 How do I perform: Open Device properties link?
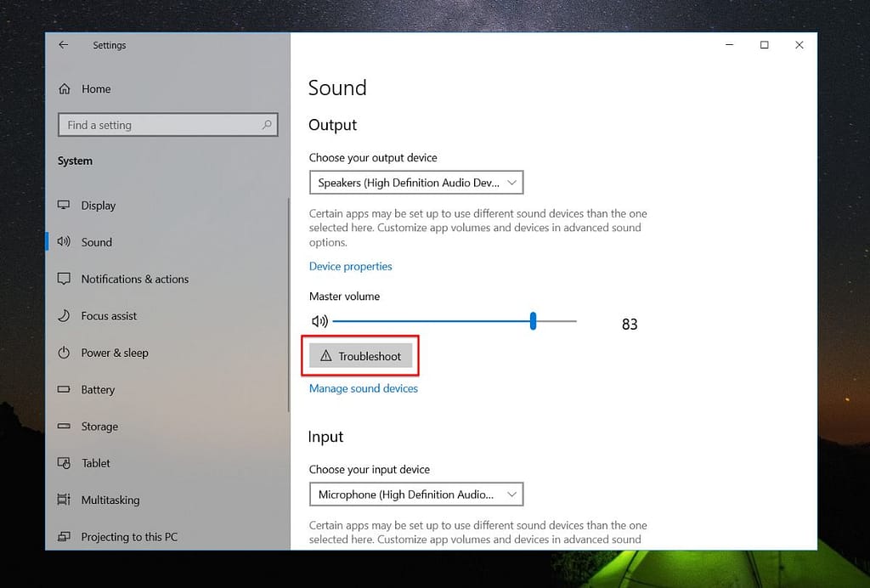coord(351,266)
